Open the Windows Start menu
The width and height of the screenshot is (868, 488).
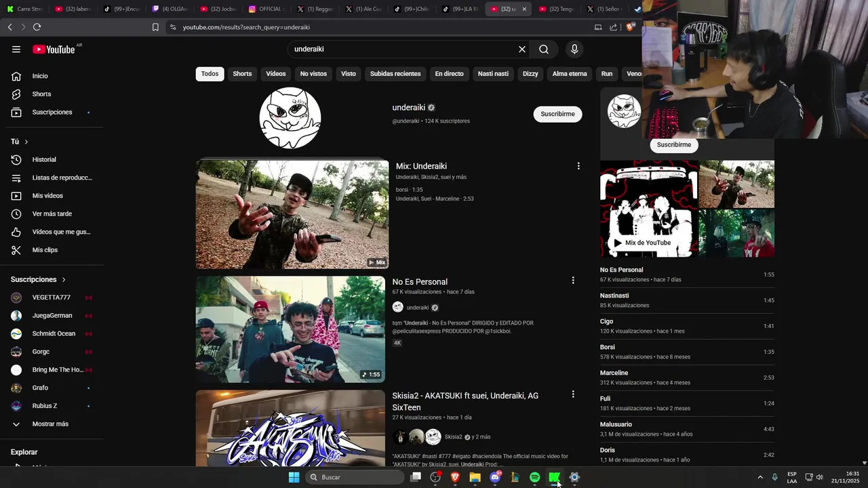294,477
